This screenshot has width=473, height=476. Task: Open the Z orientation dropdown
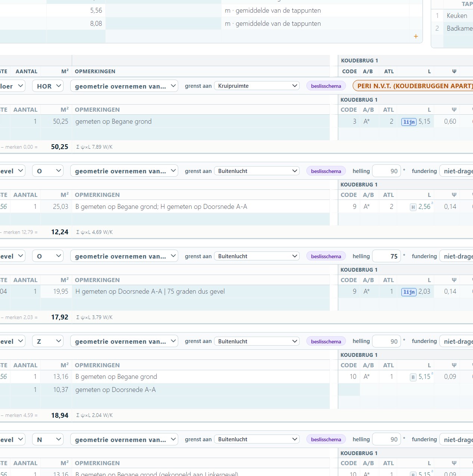[x=48, y=341]
